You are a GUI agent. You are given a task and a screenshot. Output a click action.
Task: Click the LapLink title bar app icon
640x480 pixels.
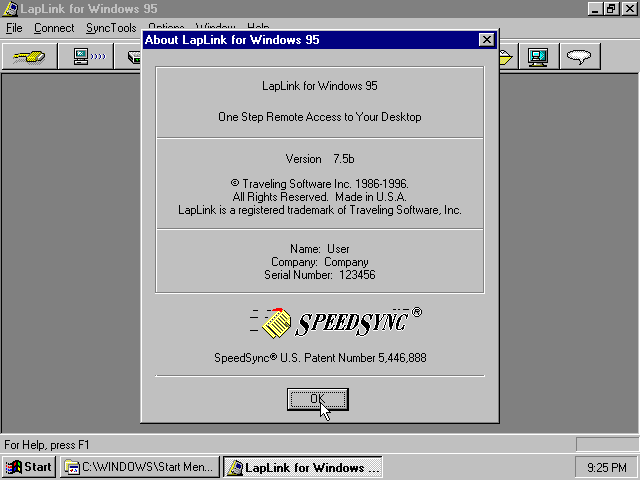tap(10, 9)
